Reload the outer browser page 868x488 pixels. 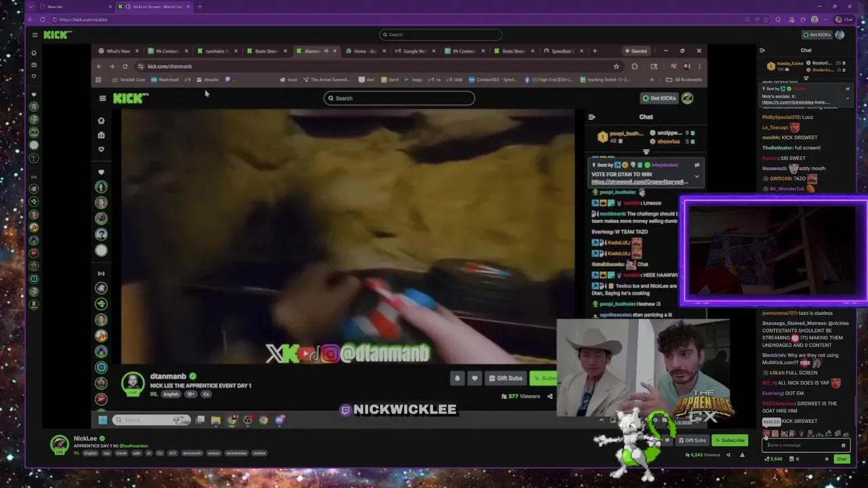(43, 20)
